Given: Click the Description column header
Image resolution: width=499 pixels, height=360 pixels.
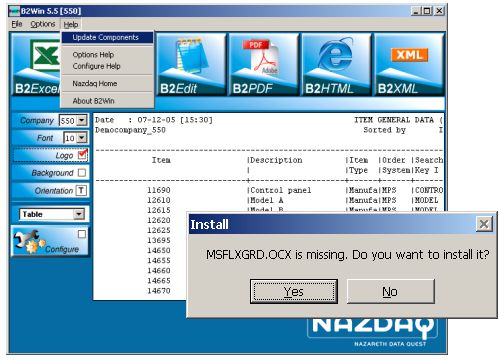Looking at the screenshot, I should (276, 160).
